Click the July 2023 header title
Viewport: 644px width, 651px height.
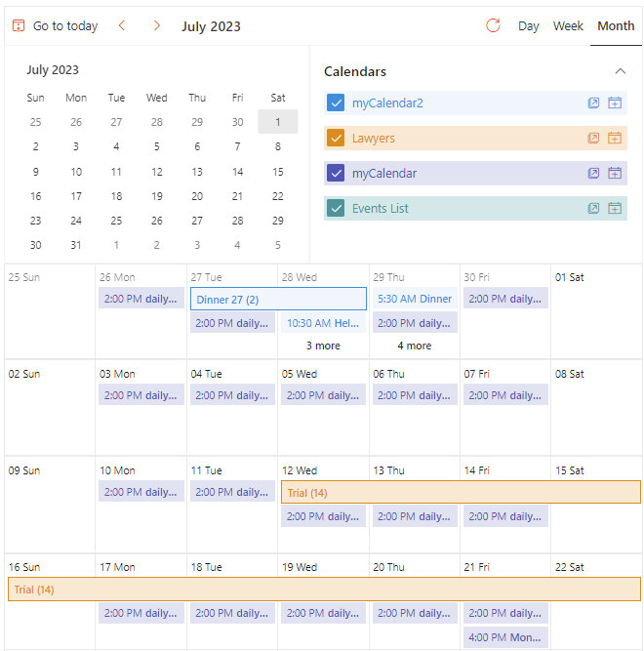tap(211, 26)
